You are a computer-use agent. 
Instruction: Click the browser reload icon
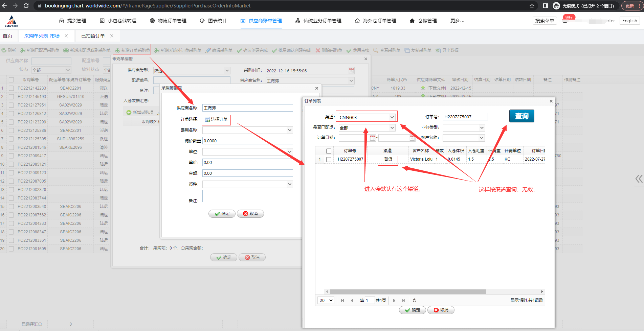[x=26, y=6]
